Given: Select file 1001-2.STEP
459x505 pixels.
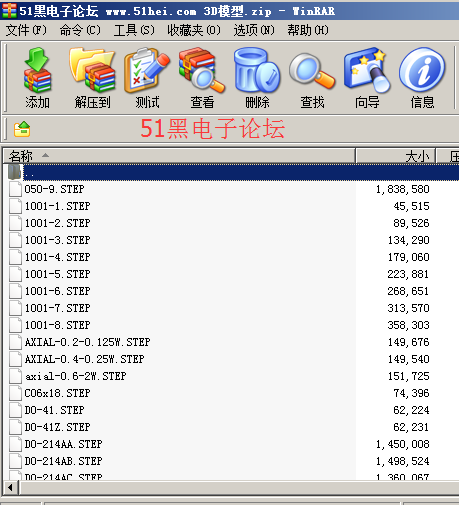Looking at the screenshot, I should tap(57, 223).
